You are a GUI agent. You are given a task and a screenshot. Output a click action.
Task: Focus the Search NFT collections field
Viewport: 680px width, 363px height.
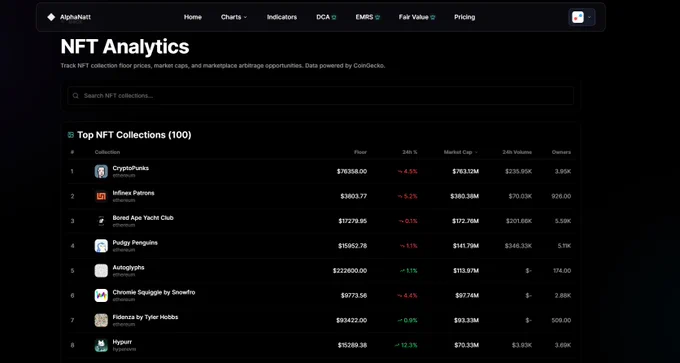pyautogui.click(x=320, y=95)
